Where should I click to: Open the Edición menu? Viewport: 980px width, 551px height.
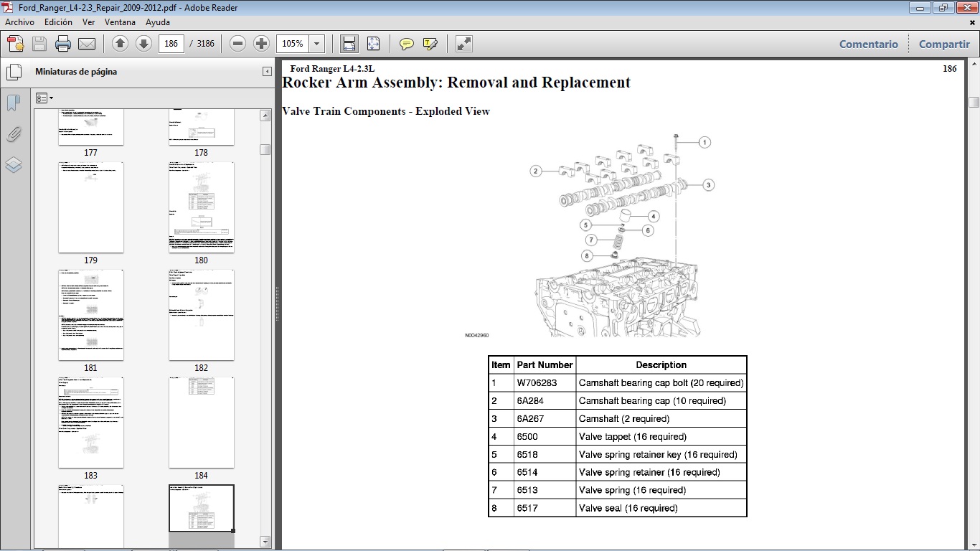pyautogui.click(x=58, y=22)
